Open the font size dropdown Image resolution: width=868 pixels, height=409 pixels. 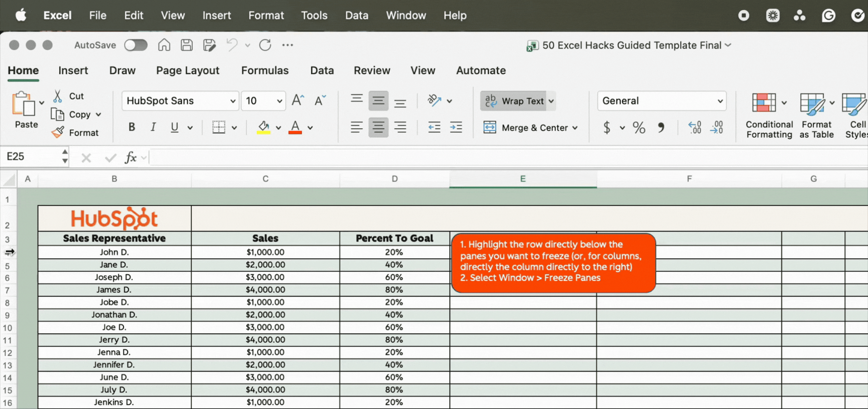tap(279, 101)
